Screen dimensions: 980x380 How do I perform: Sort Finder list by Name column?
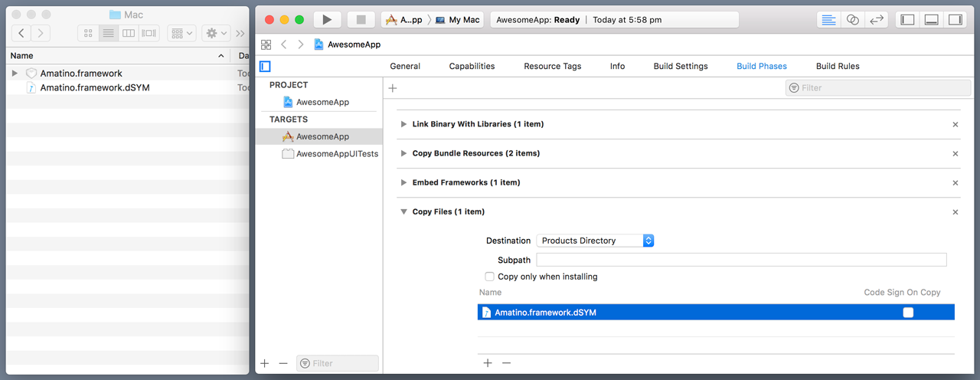pyautogui.click(x=117, y=56)
